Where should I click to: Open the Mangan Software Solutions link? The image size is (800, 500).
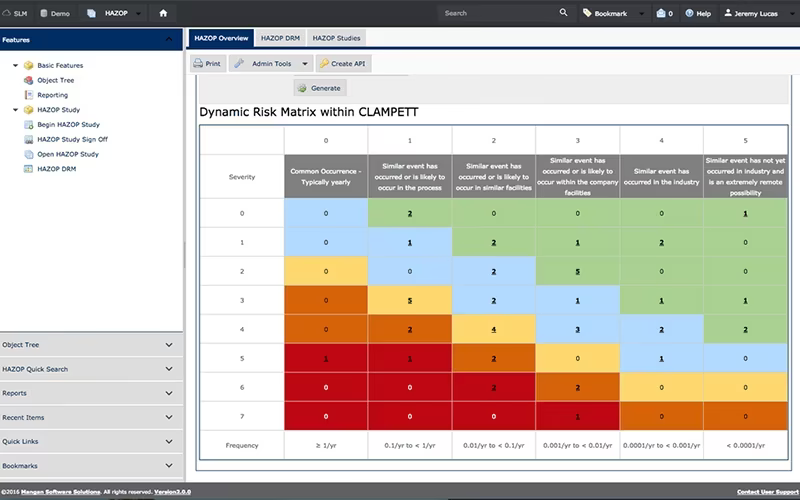[x=60, y=492]
